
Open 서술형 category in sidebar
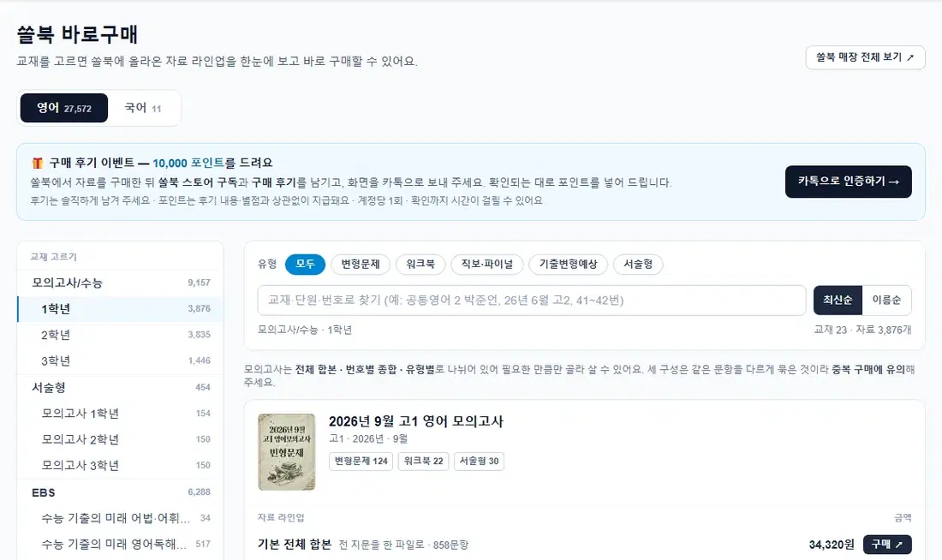[x=120, y=388]
